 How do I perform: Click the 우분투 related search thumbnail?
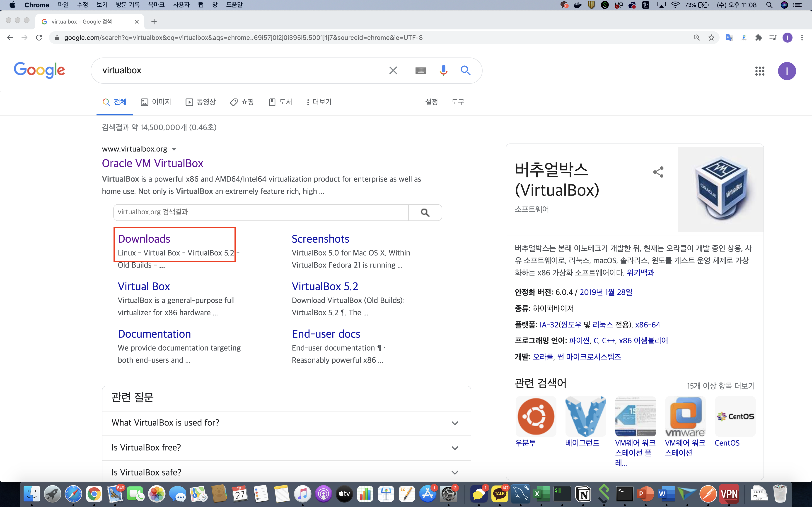click(x=536, y=416)
